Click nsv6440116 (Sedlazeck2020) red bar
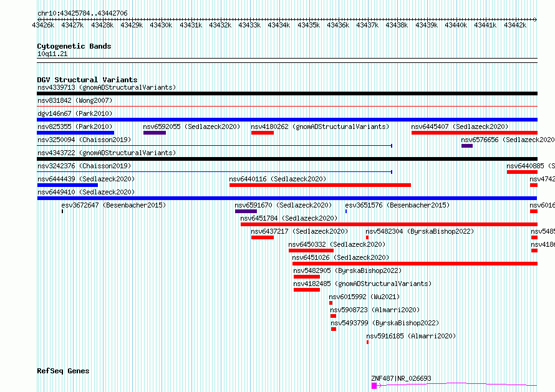Screen dimensions: 555x392 click(x=320, y=185)
